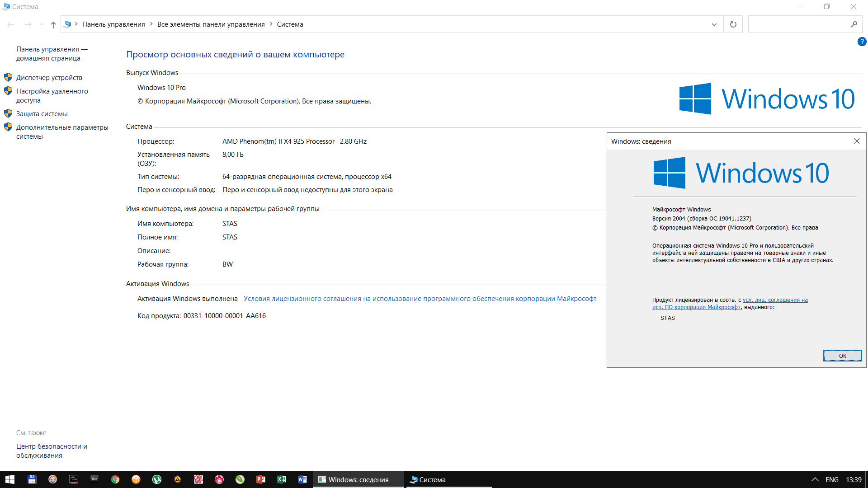Launch Google Chrome from the taskbar
Image resolution: width=868 pixels, height=488 pixels.
[115, 479]
